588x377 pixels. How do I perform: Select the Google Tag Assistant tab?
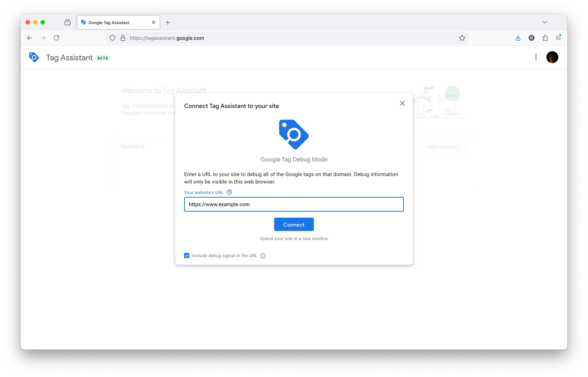coord(119,22)
